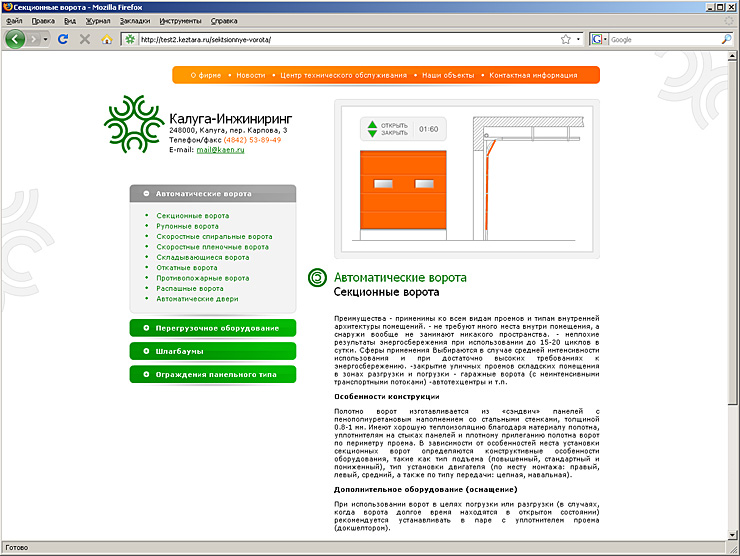Viewport: 740px width, 556px height.
Task: Click the site favicon in the address bar
Action: pos(129,39)
